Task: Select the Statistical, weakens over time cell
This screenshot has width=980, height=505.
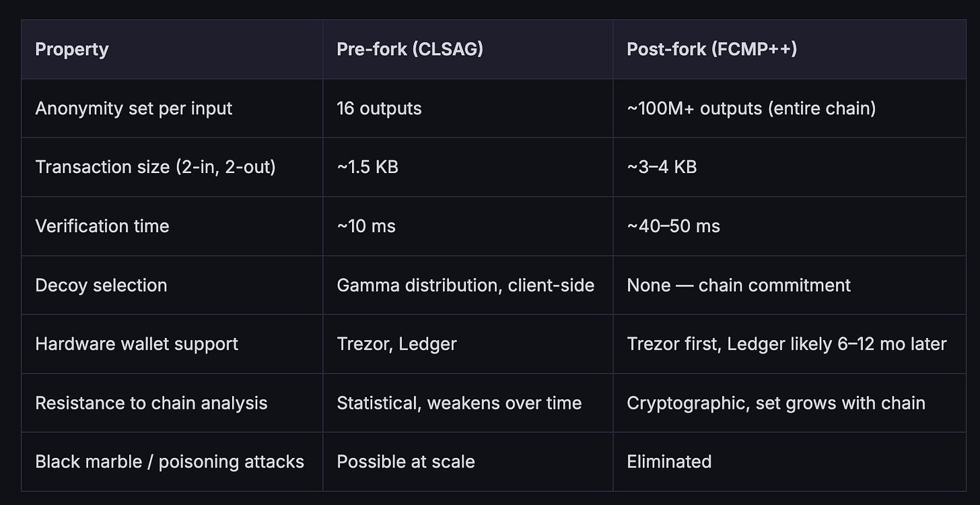Action: click(x=459, y=403)
